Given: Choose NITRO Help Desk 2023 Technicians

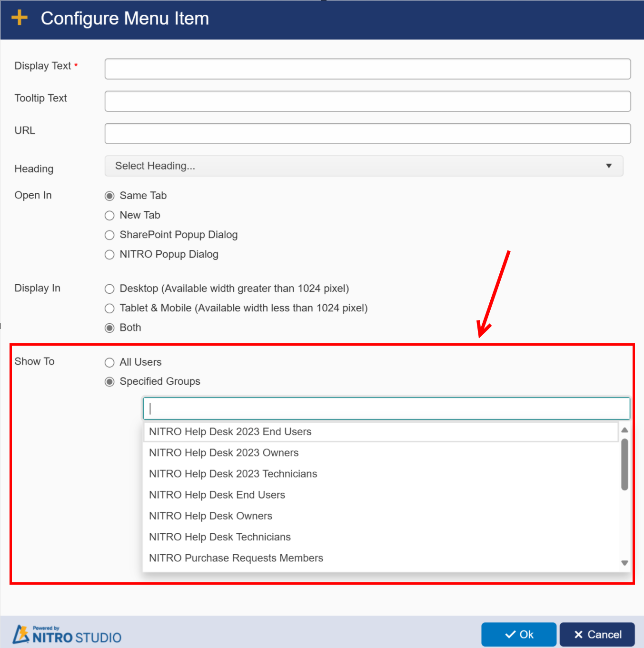Looking at the screenshot, I should click(x=380, y=474).
